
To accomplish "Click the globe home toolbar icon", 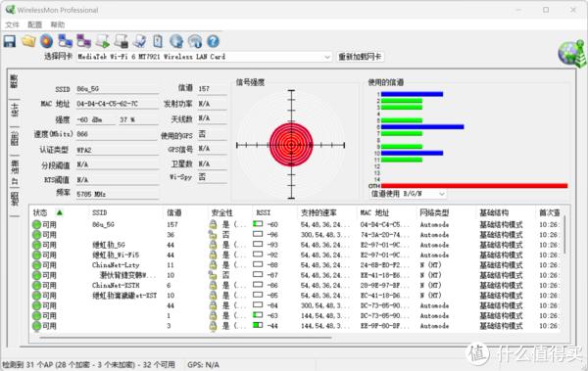I will 176,41.
